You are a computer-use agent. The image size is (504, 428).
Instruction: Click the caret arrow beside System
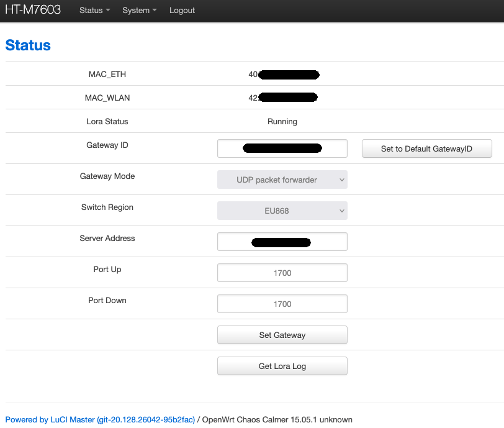coord(155,11)
